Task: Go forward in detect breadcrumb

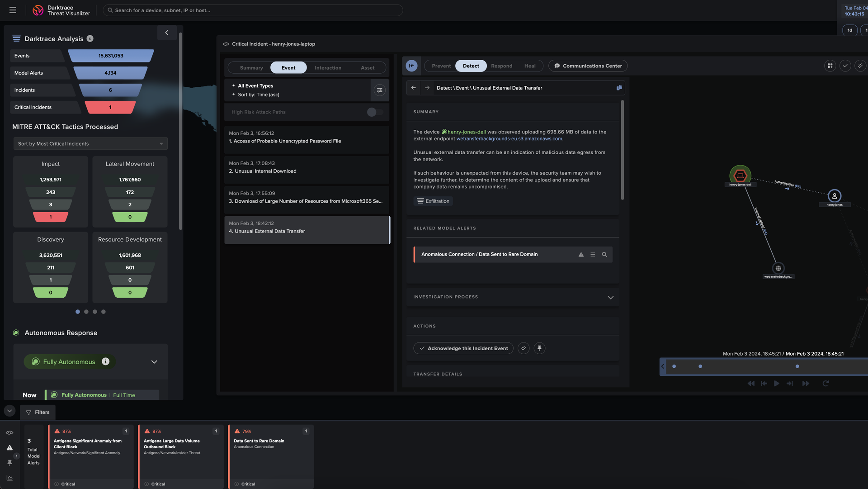Action: (427, 88)
